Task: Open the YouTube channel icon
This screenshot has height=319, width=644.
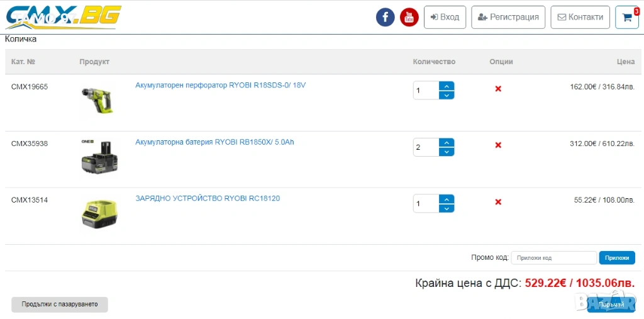Action: pyautogui.click(x=409, y=17)
